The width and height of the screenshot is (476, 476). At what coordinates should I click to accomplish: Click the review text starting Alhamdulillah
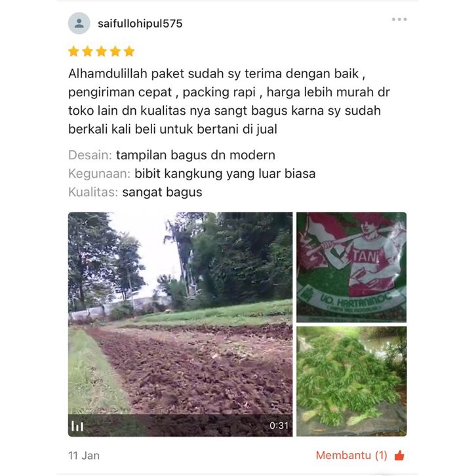click(229, 102)
